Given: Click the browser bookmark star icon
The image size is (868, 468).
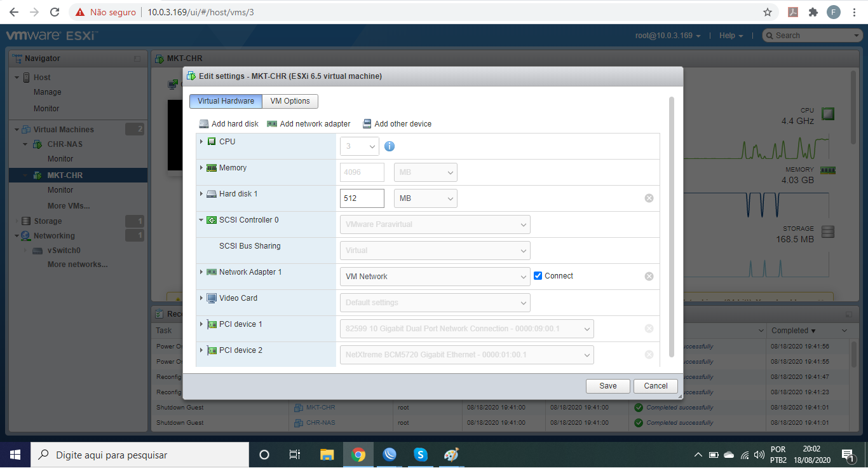Looking at the screenshot, I should 768,12.
